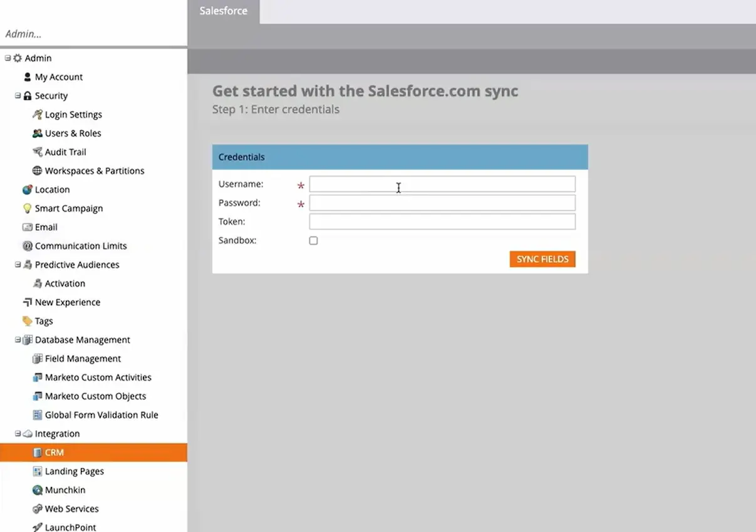This screenshot has width=756, height=532.
Task: Click the Web Services icon
Action: coord(38,508)
